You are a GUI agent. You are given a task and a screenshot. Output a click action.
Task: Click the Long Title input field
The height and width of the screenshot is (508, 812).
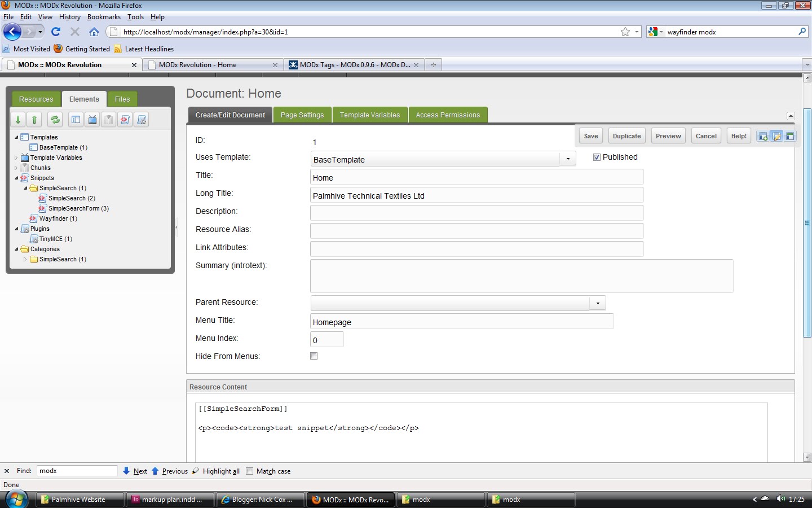click(x=476, y=195)
